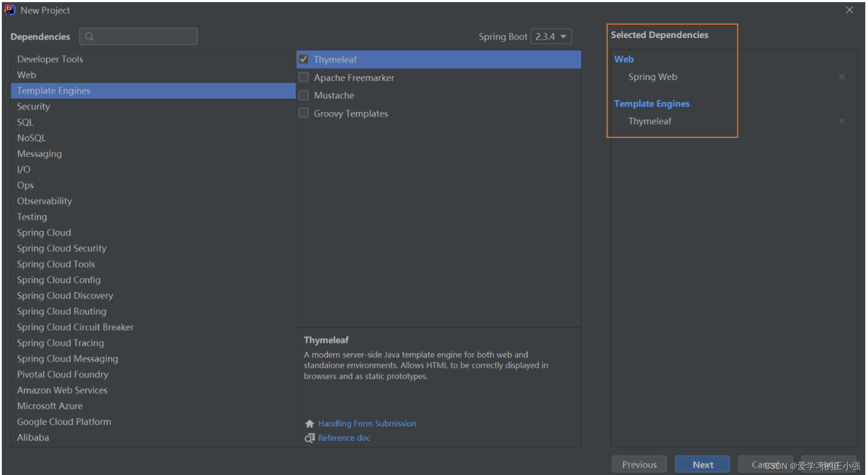Select the Alibaba category

click(153, 438)
